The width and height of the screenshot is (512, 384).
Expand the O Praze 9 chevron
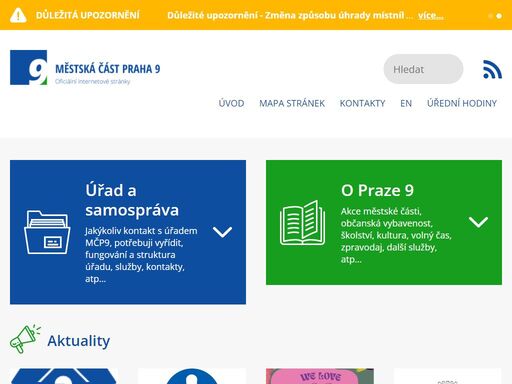478,222
